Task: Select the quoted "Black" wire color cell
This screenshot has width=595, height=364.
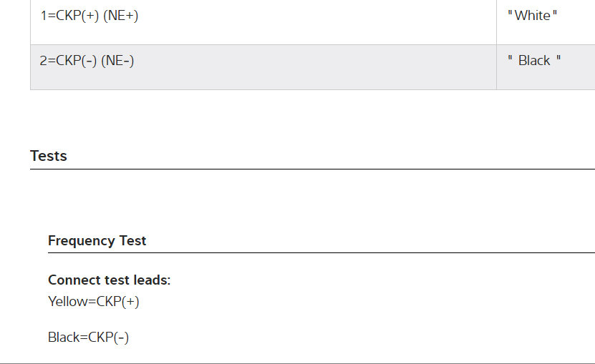Action: pyautogui.click(x=534, y=61)
